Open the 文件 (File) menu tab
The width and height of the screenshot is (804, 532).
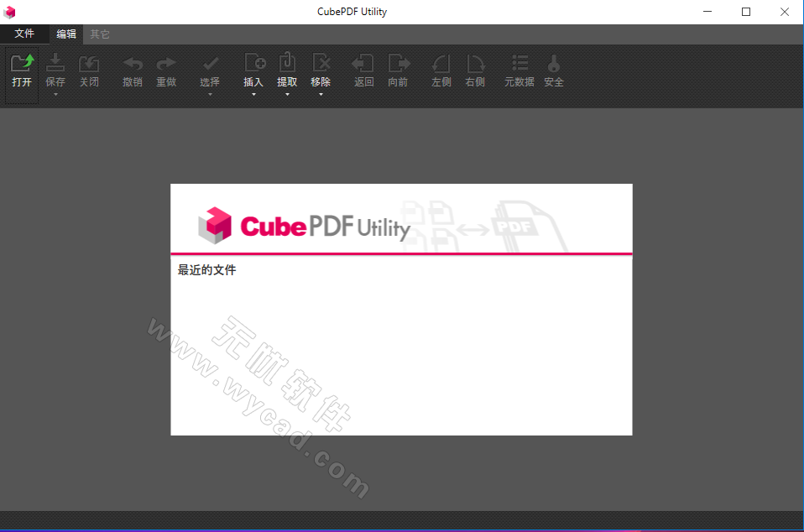click(x=24, y=34)
